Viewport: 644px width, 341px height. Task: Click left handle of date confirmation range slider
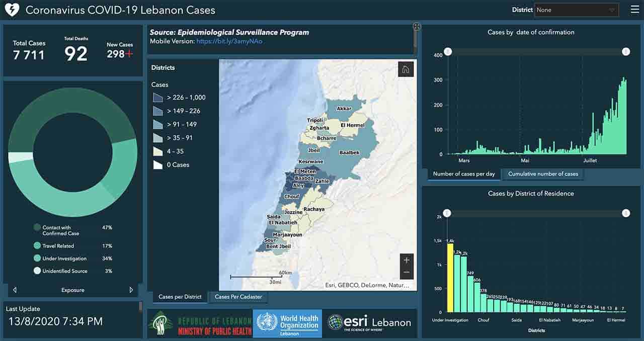tap(447, 52)
